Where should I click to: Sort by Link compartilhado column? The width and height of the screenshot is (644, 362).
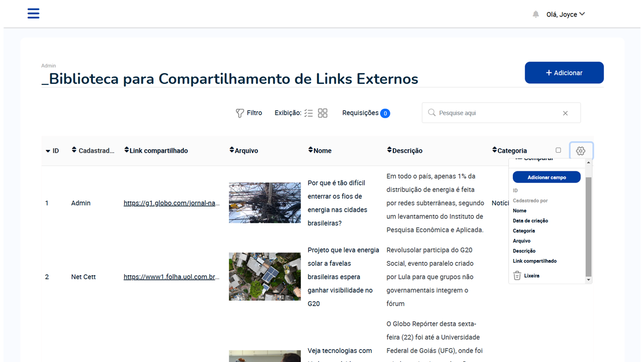156,150
